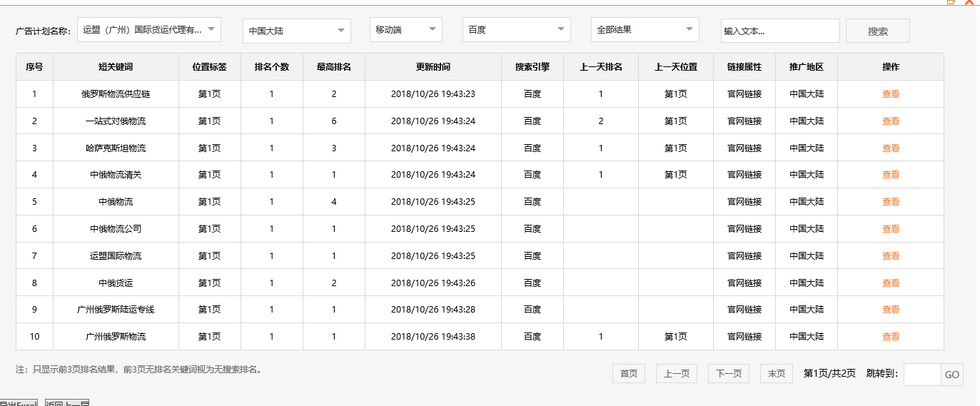Close the panel with the orange X
980x406 pixels.
coord(969,2)
